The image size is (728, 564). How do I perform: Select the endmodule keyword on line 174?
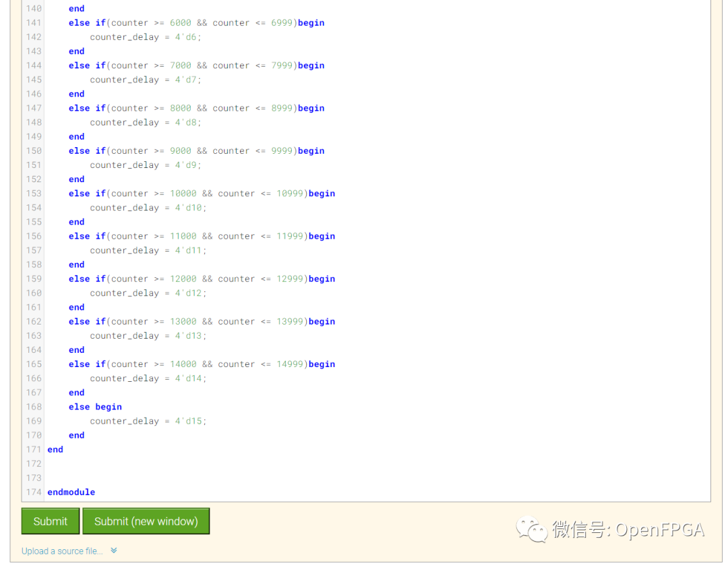pyautogui.click(x=71, y=492)
